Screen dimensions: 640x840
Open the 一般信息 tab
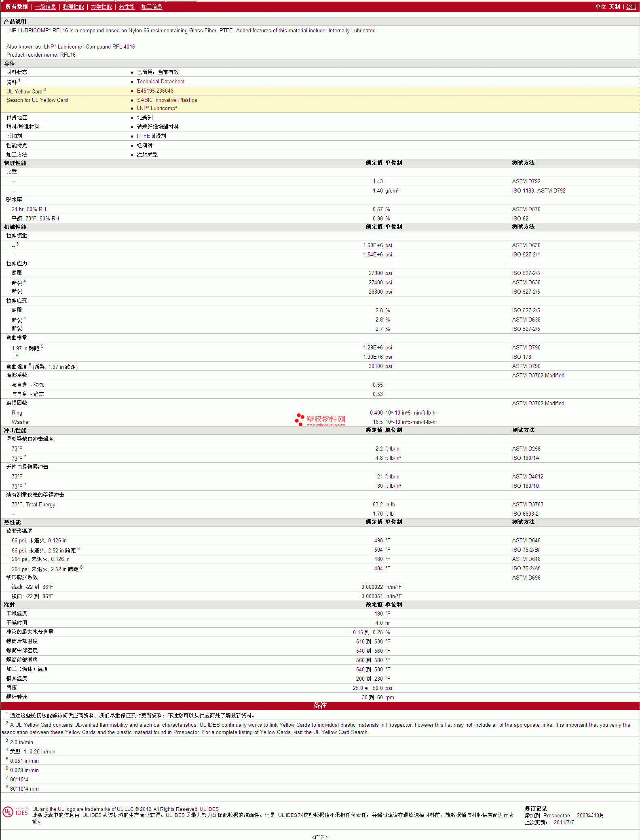tap(45, 7)
